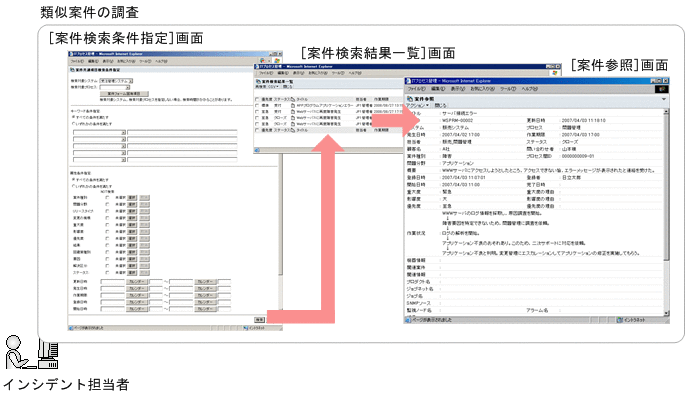Click the 案件フォーム固有項目 button

(x=124, y=94)
